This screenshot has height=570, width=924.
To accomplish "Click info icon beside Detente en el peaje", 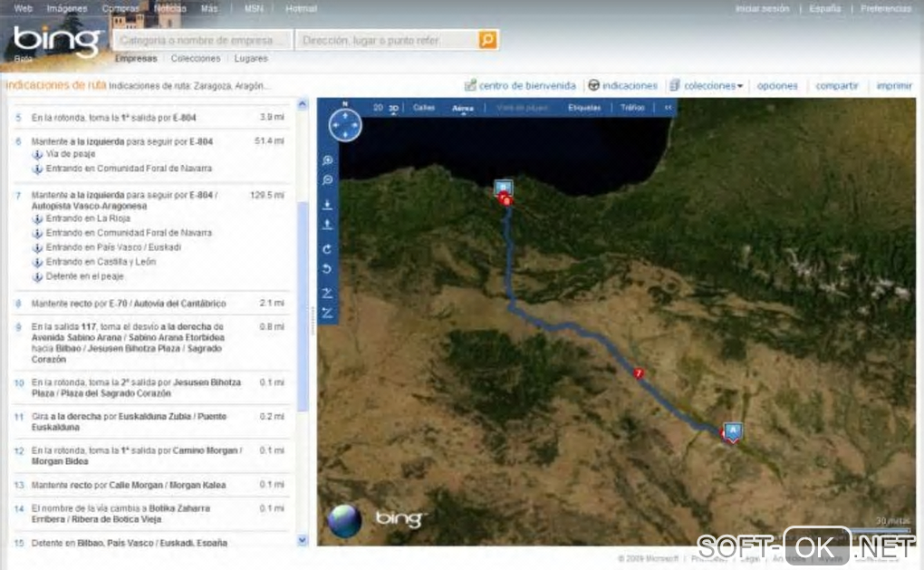I will point(37,276).
